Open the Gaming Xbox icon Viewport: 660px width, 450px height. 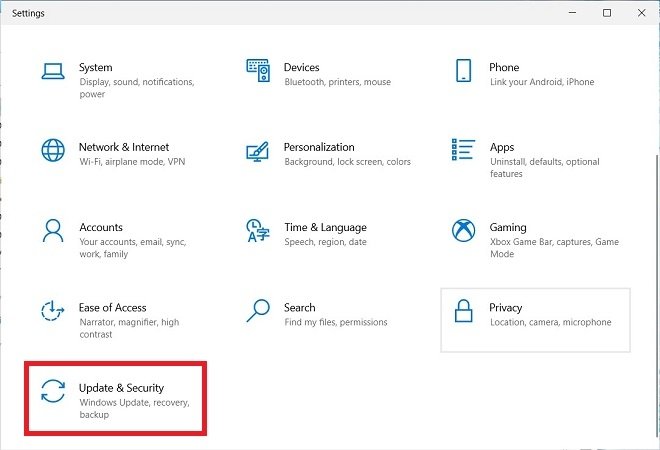click(x=463, y=230)
